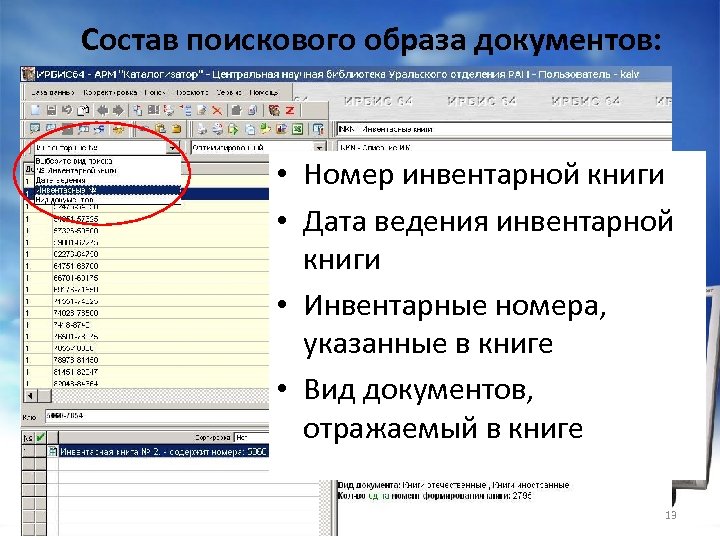This screenshot has height=540, width=720.
Task: Open the Поиск menu
Action: pyautogui.click(x=155, y=93)
